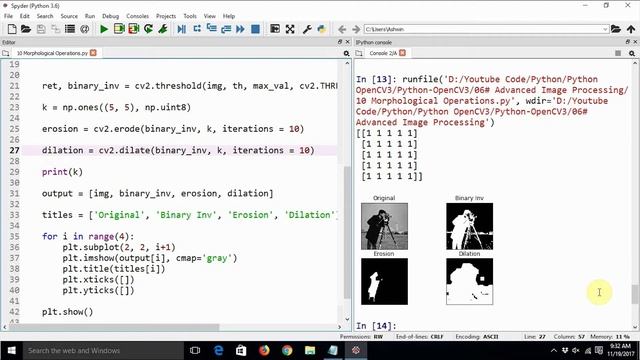Click the Dilation image in console output
The width and height of the screenshot is (640, 360).
[x=469, y=281]
